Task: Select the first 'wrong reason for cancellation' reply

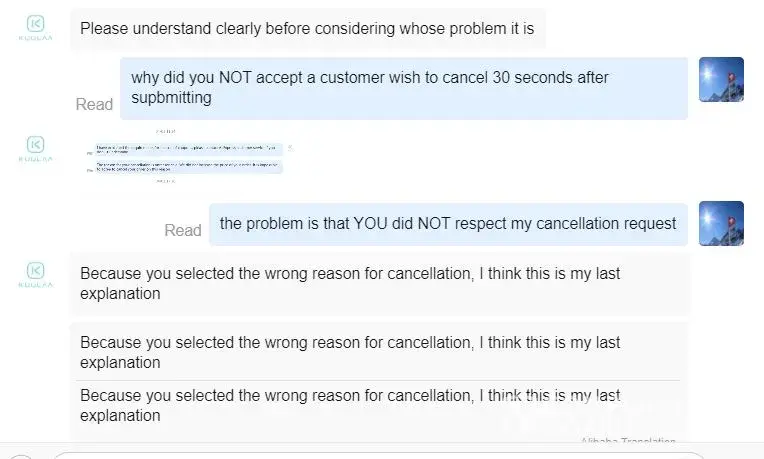Action: tap(378, 283)
